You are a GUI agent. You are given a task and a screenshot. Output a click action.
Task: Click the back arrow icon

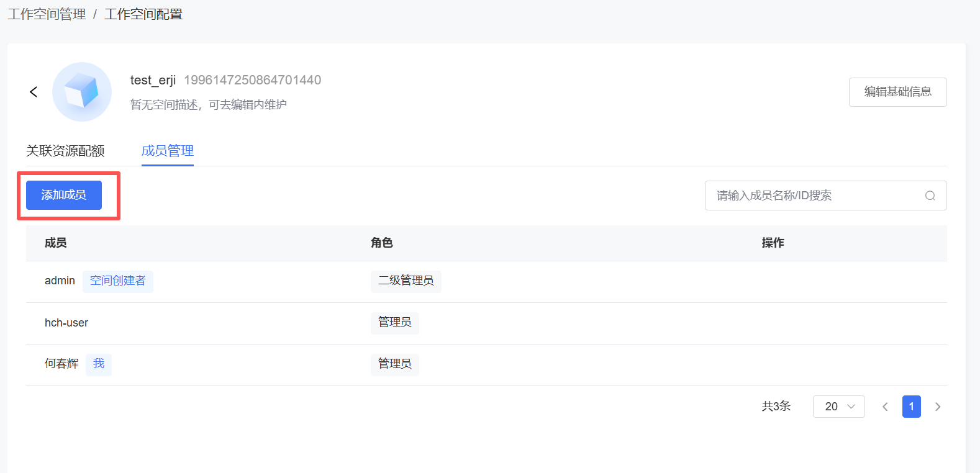click(x=34, y=92)
